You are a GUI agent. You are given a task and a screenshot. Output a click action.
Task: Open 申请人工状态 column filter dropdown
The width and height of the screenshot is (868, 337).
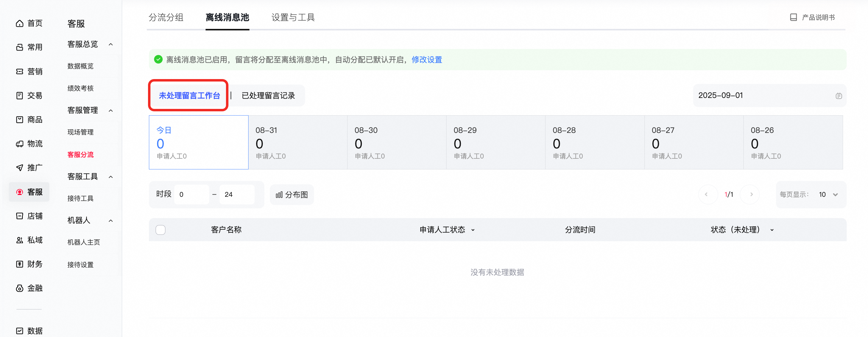pos(473,230)
